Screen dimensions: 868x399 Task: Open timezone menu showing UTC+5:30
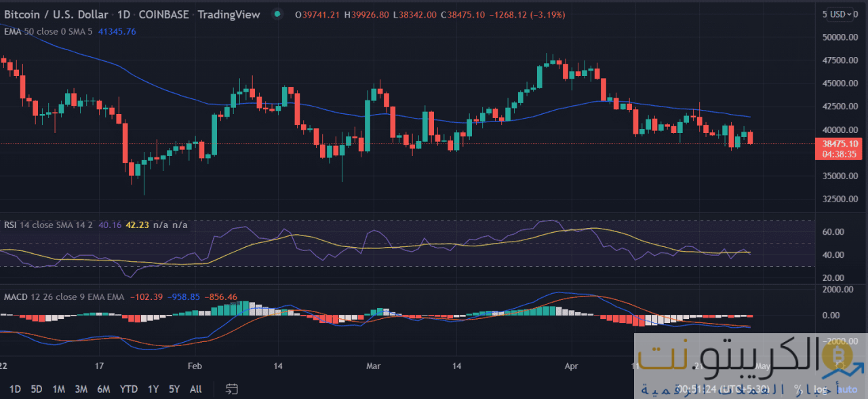pyautogui.click(x=743, y=389)
